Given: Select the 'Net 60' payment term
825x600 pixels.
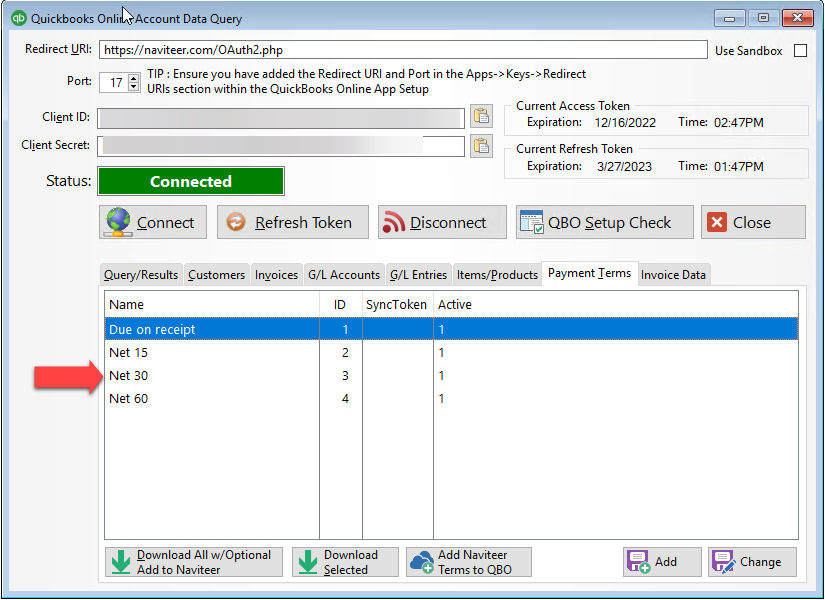Looking at the screenshot, I should [x=451, y=399].
